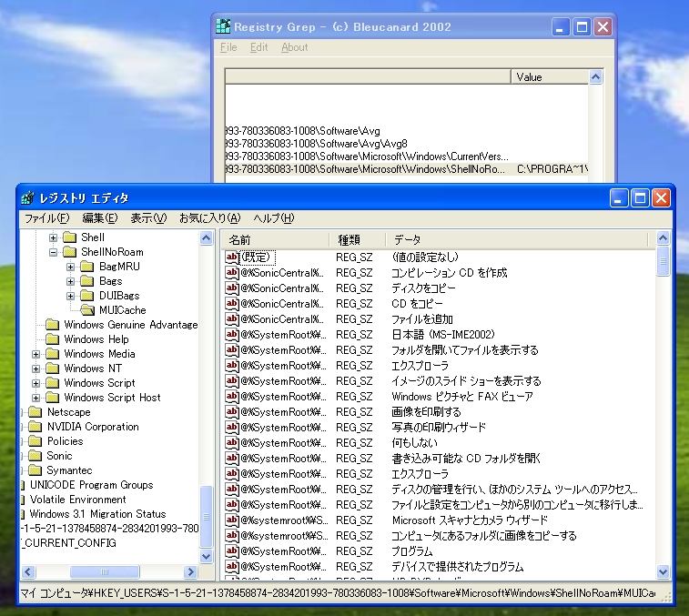689x616 pixels.
Task: Click Registry Grep app icon in title bar
Action: [223, 26]
